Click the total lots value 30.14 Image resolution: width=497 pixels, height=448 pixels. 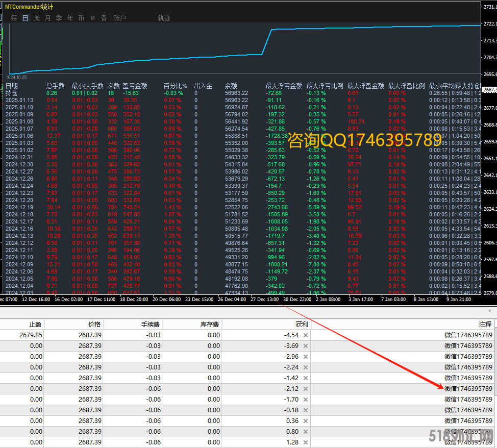tap(54, 207)
